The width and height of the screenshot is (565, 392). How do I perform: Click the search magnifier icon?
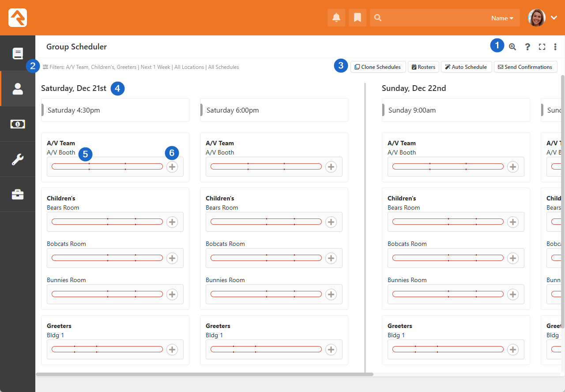[x=378, y=18]
